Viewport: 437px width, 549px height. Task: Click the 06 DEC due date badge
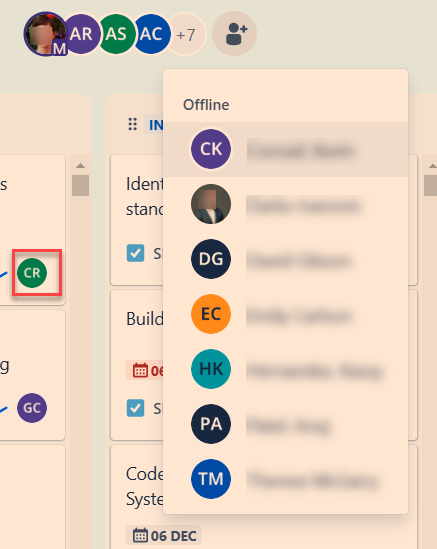(164, 535)
